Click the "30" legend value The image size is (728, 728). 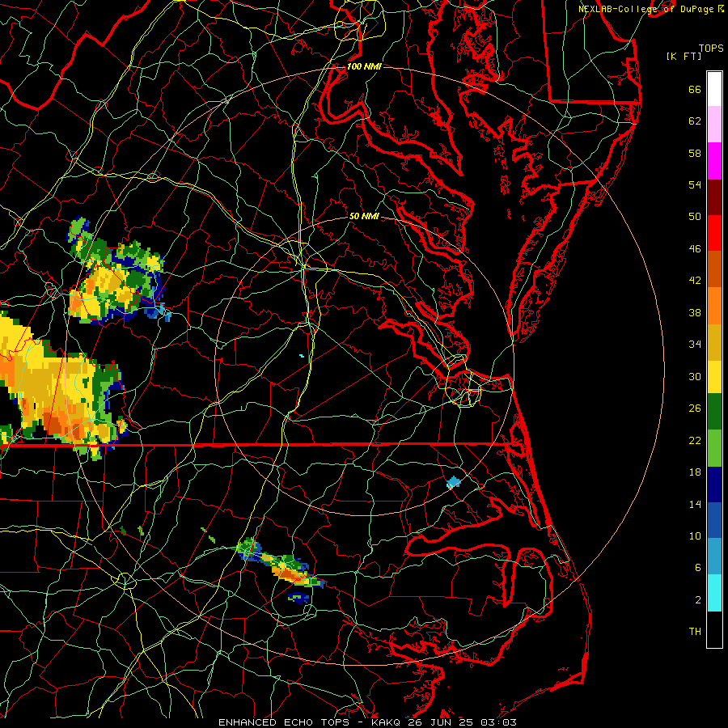click(695, 376)
